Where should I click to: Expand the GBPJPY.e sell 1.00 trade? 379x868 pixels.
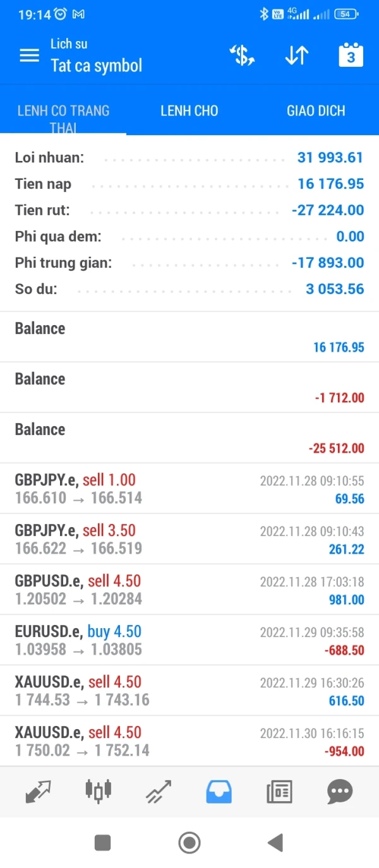tap(189, 489)
